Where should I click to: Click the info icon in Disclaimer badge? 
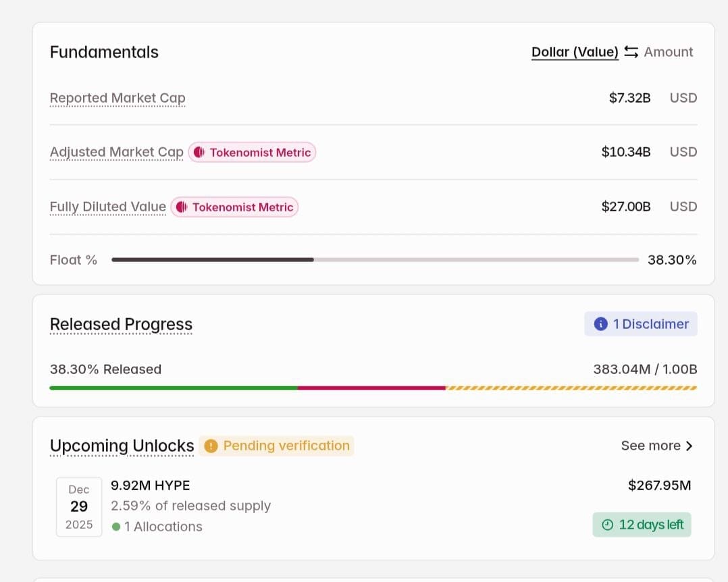point(600,324)
